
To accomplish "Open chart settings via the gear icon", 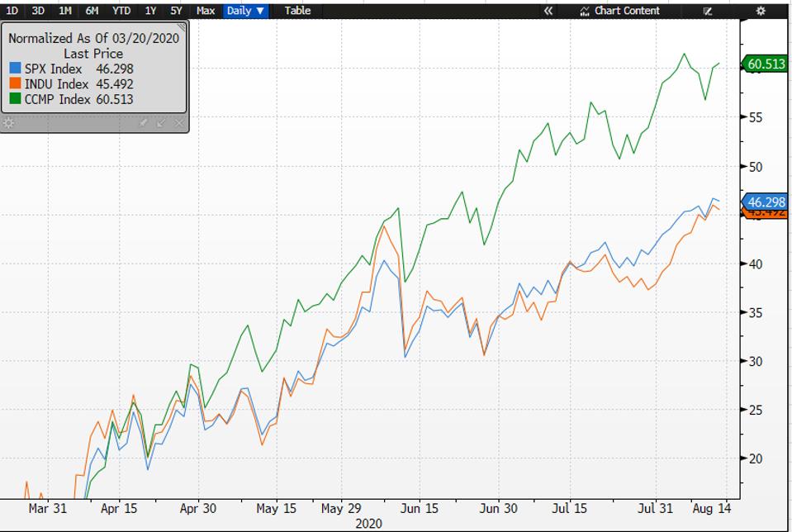I will [x=761, y=11].
